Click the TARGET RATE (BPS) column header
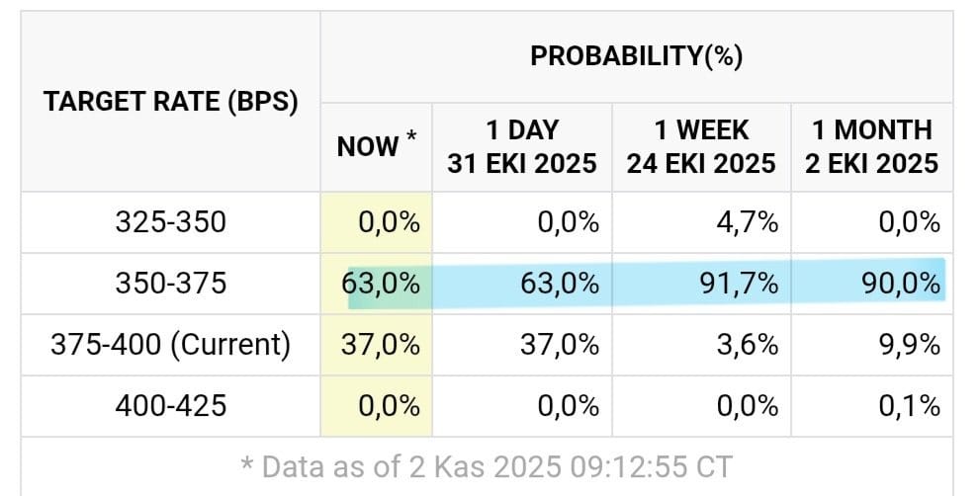The image size is (980, 496). [170, 102]
